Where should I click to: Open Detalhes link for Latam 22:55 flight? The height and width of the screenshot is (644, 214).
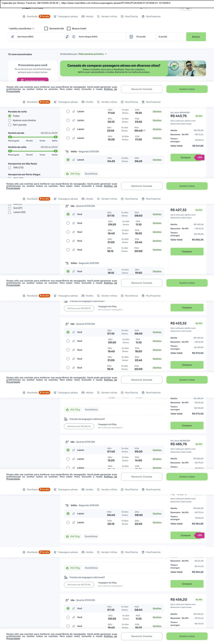(157, 129)
